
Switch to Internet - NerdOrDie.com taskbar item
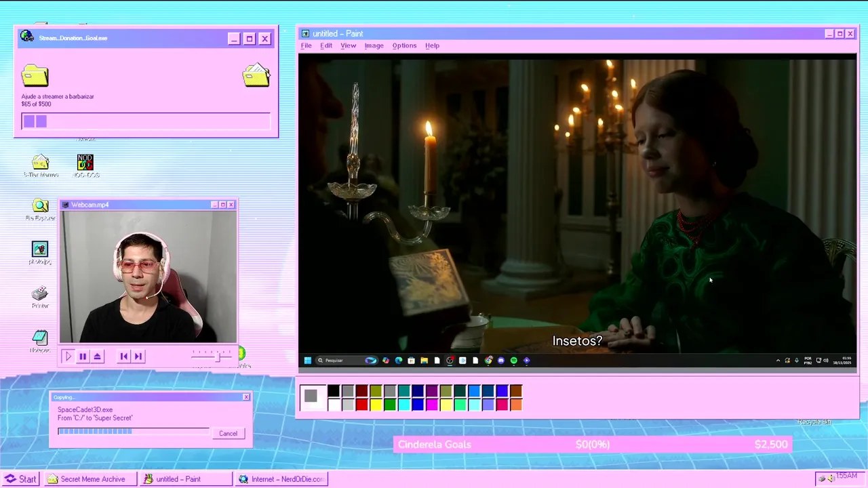pos(281,479)
